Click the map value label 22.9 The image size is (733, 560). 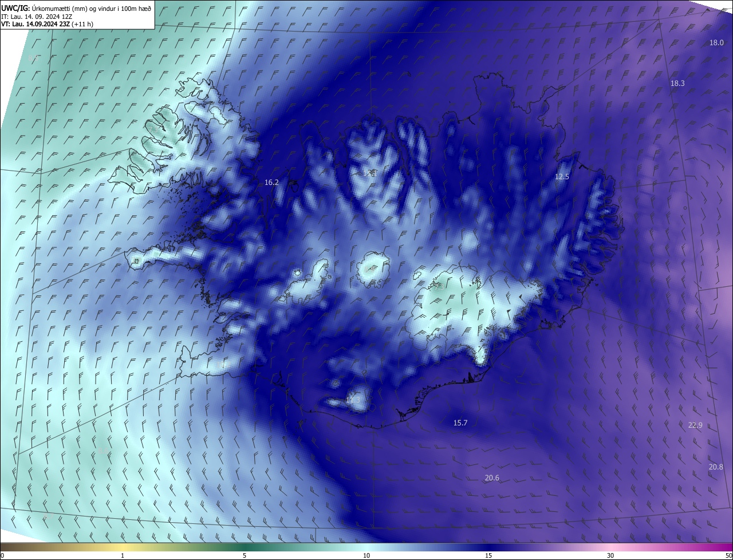point(695,425)
